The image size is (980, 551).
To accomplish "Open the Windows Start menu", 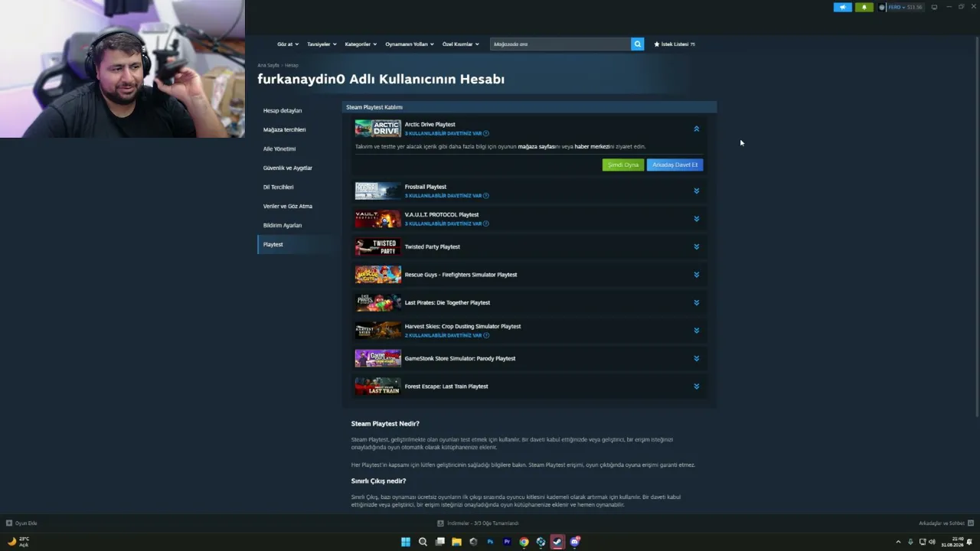I will (406, 542).
